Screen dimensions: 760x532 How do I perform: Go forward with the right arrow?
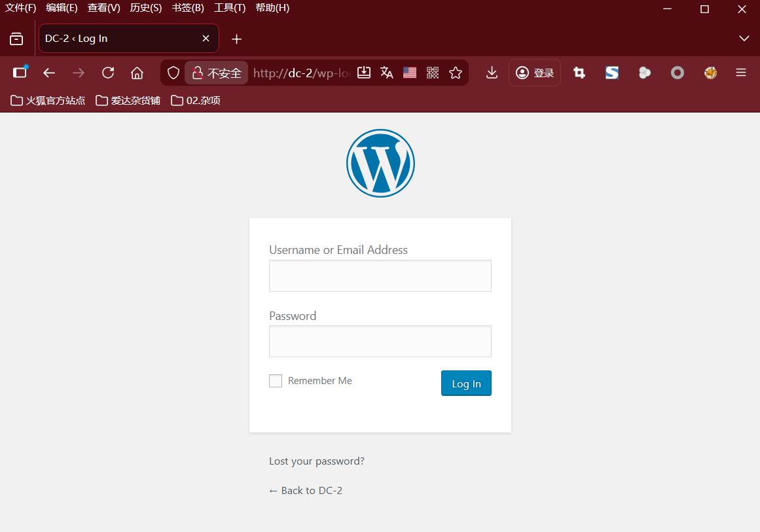pos(79,73)
